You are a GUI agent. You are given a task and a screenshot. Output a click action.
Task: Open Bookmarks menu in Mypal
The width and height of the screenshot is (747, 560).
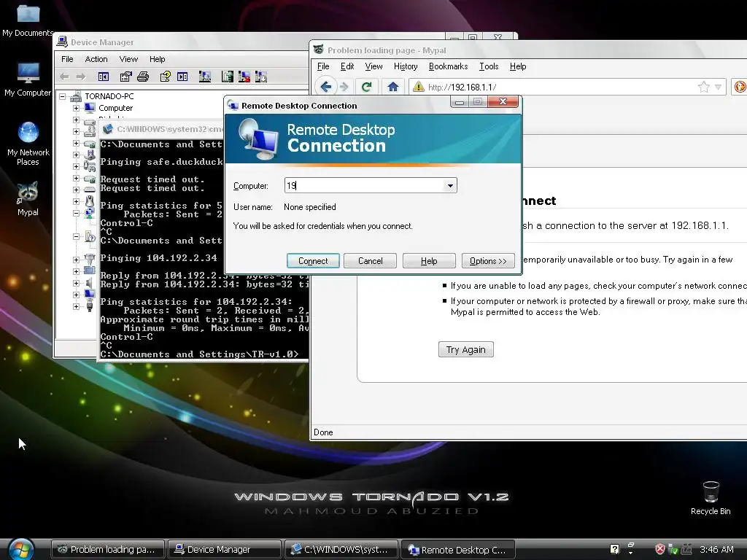(449, 66)
